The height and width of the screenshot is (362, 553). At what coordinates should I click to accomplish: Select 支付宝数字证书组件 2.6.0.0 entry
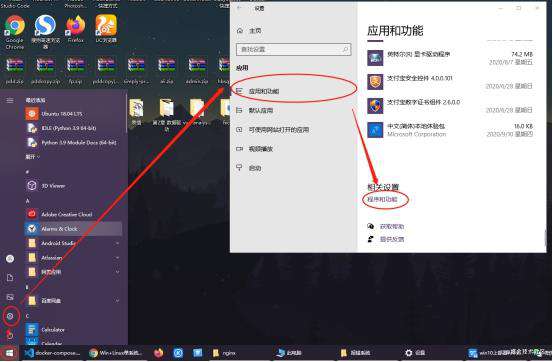coord(450,106)
